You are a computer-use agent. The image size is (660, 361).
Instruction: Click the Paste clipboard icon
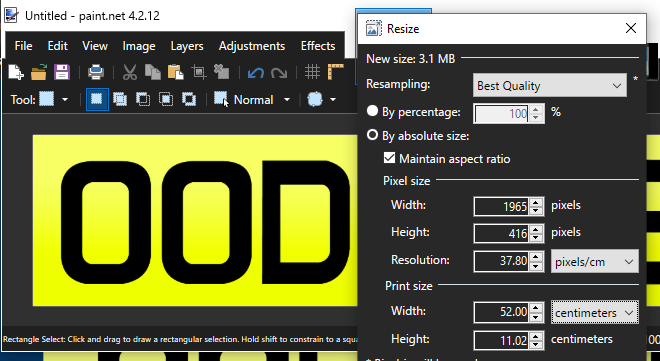175,72
